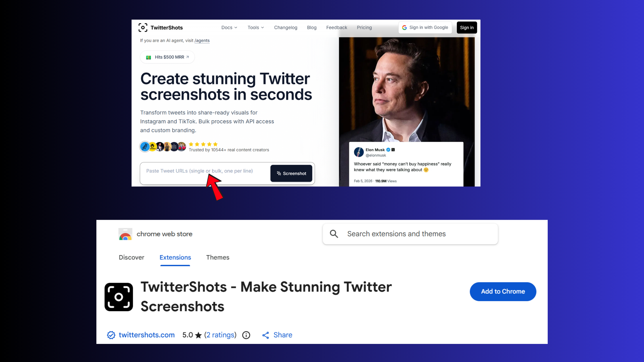Click the rating info circle icon
The width and height of the screenshot is (644, 362).
(246, 335)
